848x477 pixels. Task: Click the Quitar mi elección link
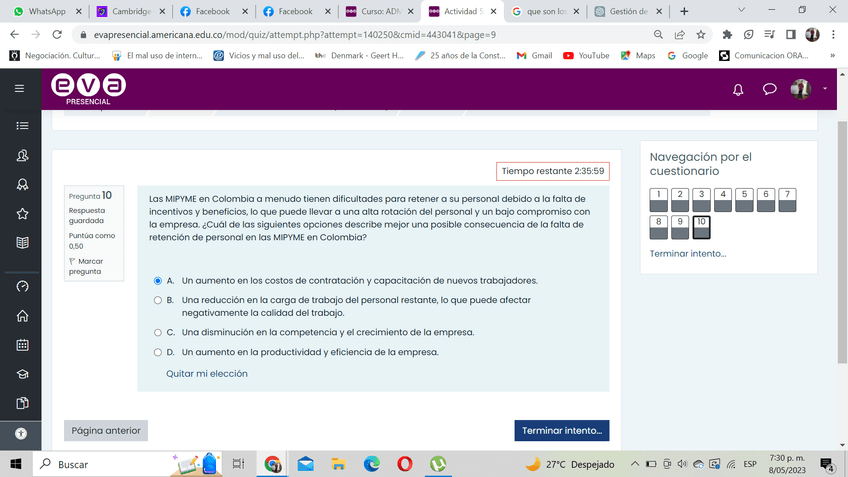tap(207, 373)
